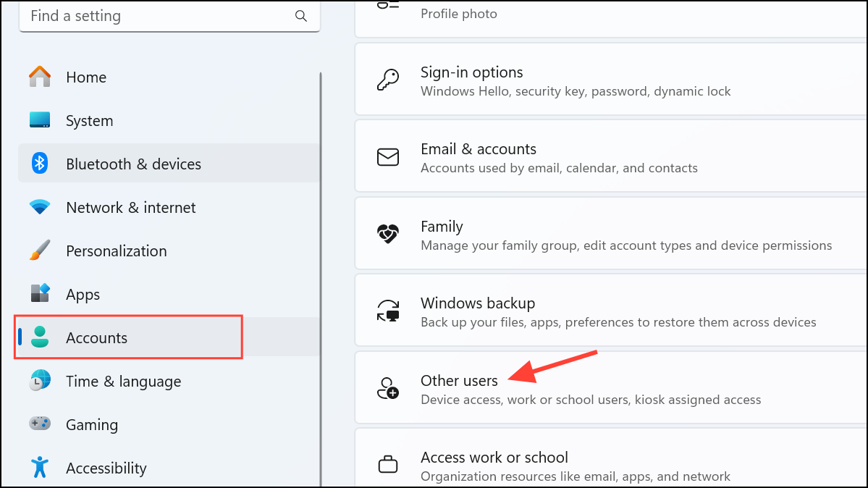Click the Accounts person icon

tap(40, 337)
